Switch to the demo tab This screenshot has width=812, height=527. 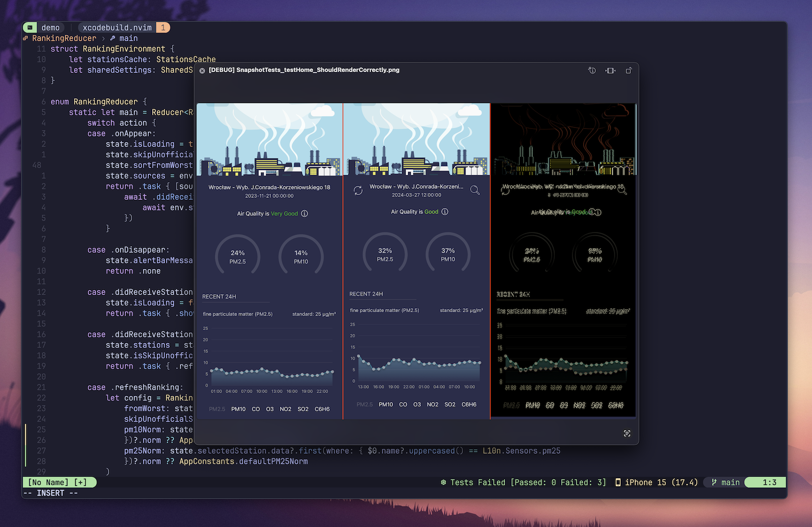(x=50, y=27)
